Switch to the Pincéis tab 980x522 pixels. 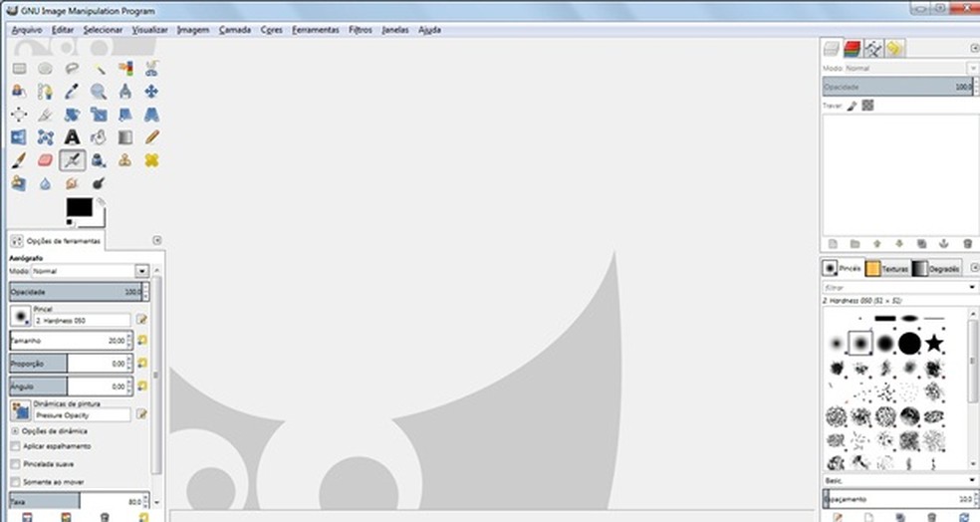[x=843, y=268]
